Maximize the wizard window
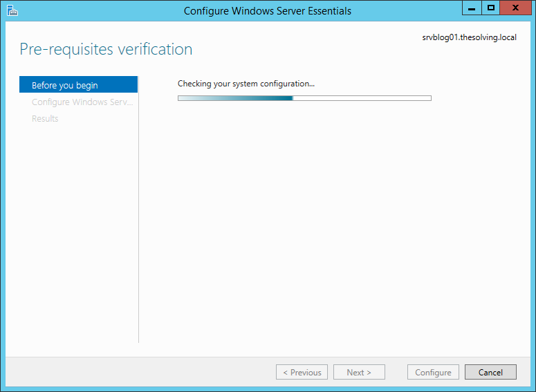536x392 pixels. 491,8
